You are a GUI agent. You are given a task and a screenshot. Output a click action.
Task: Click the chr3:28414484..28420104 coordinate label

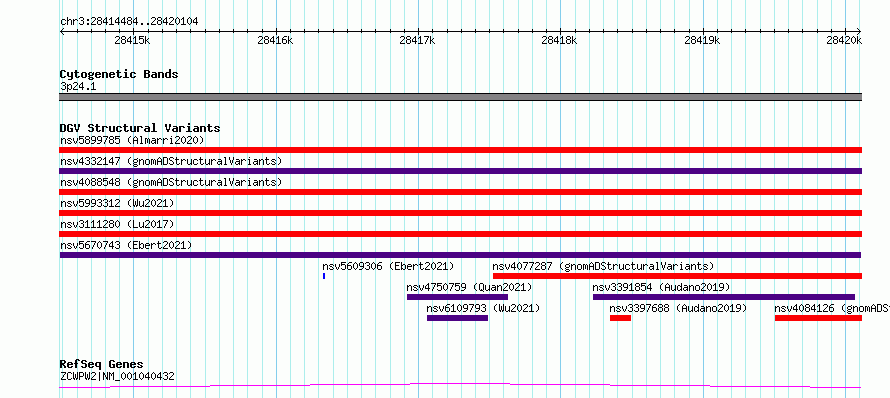129,21
